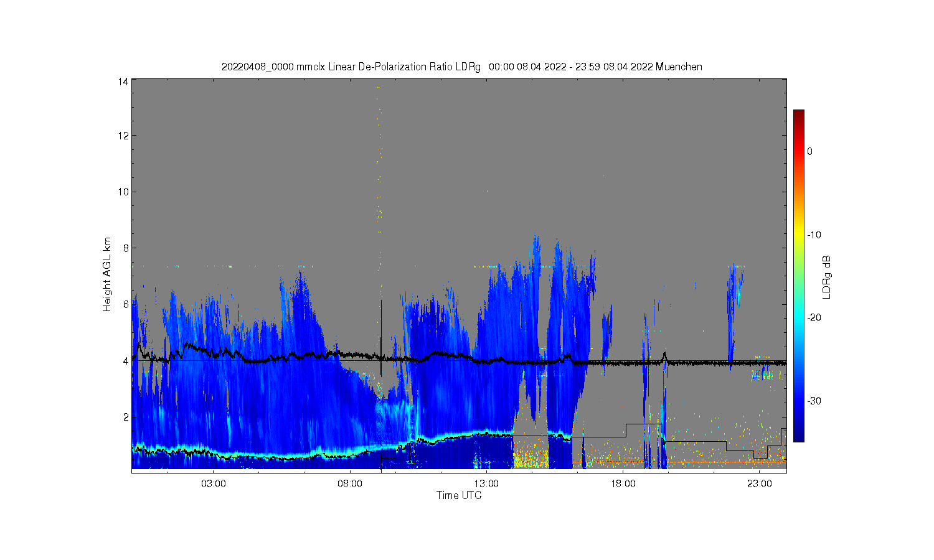Click the 13:00 time tick label
The image size is (934, 560).
[486, 483]
